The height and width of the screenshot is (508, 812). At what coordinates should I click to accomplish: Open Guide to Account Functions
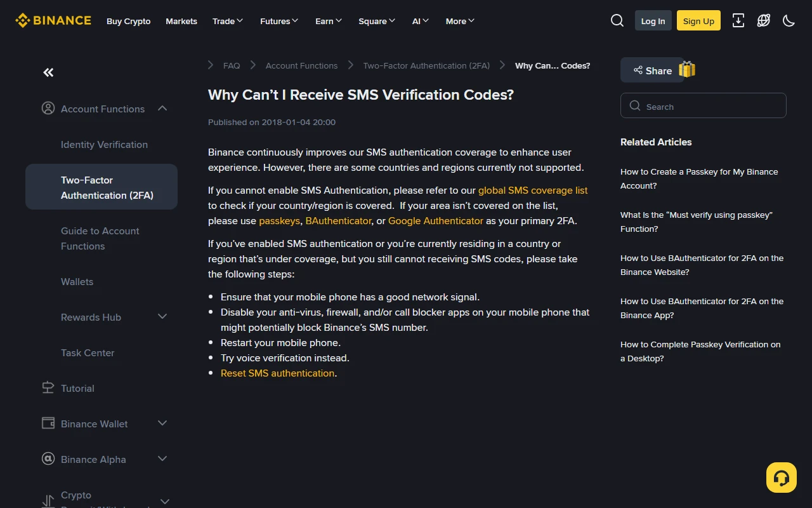tap(100, 238)
